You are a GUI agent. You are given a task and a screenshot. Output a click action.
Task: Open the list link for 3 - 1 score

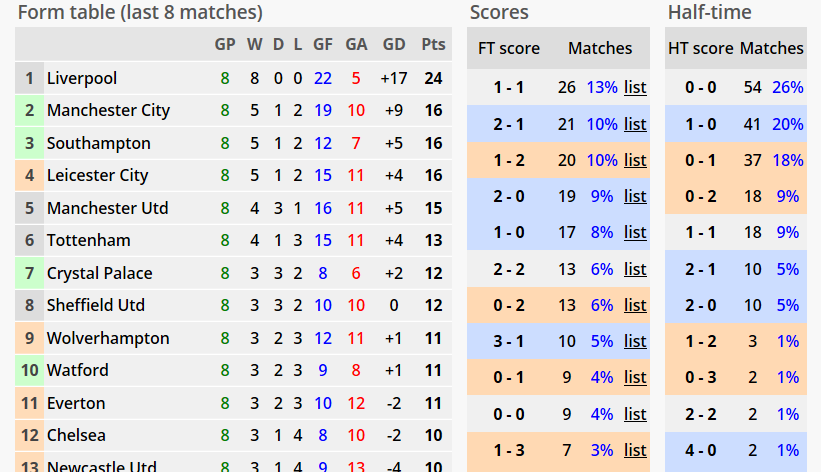(x=635, y=342)
